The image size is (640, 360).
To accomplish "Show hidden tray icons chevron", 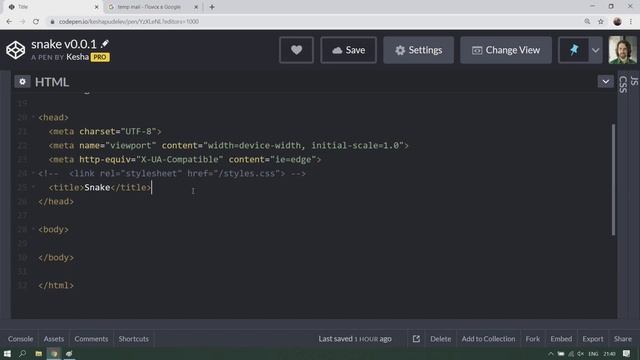I will 551,354.
